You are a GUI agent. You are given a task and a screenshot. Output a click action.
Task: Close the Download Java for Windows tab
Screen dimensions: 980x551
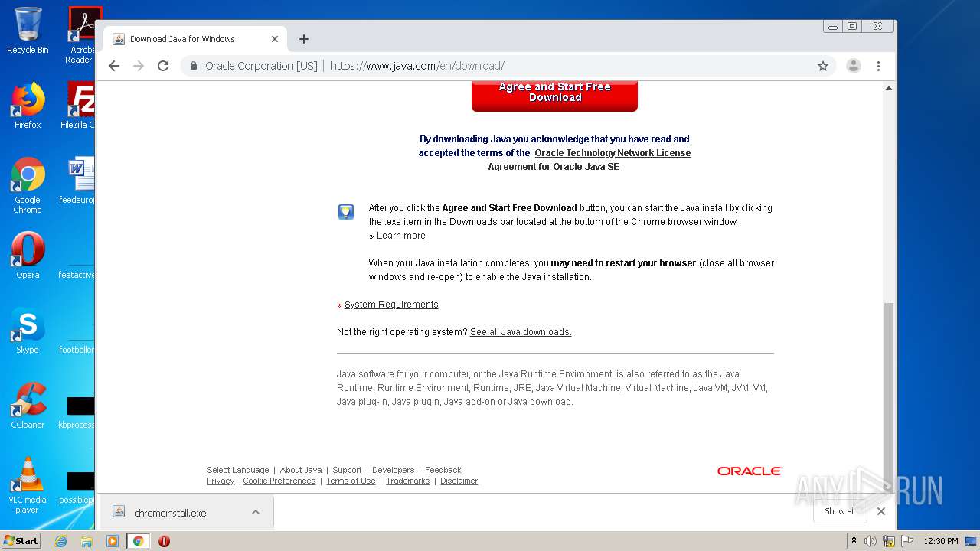pyautogui.click(x=275, y=39)
